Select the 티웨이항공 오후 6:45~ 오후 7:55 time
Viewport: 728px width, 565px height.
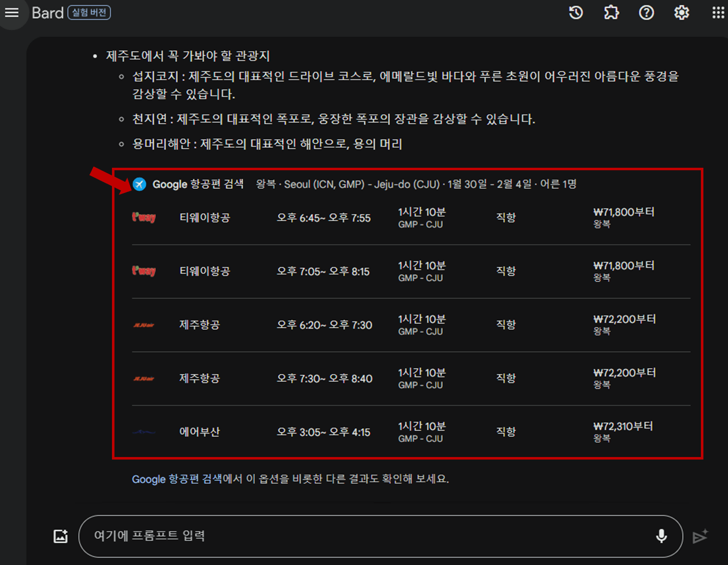(x=324, y=218)
